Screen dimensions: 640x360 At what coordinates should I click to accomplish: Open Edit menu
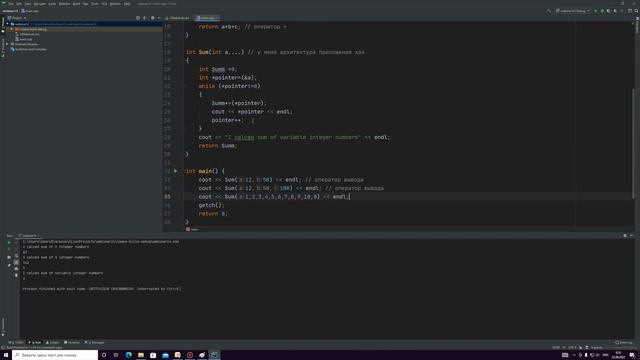(x=19, y=4)
